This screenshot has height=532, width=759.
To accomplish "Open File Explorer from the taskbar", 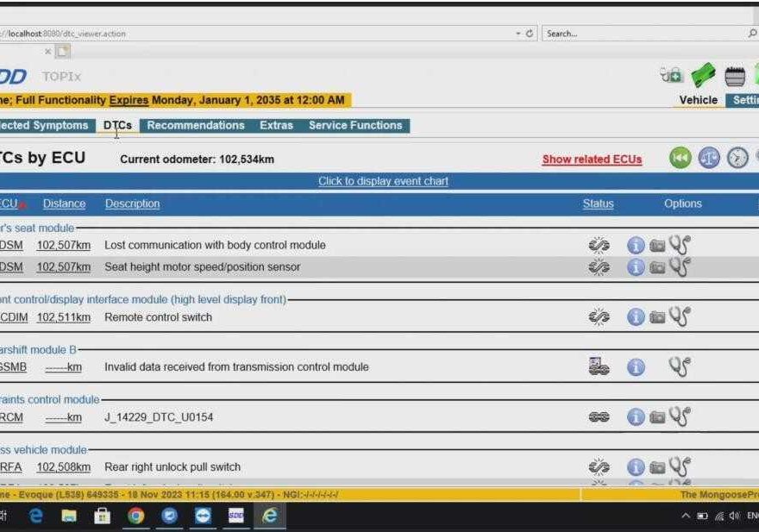I will pyautogui.click(x=69, y=516).
